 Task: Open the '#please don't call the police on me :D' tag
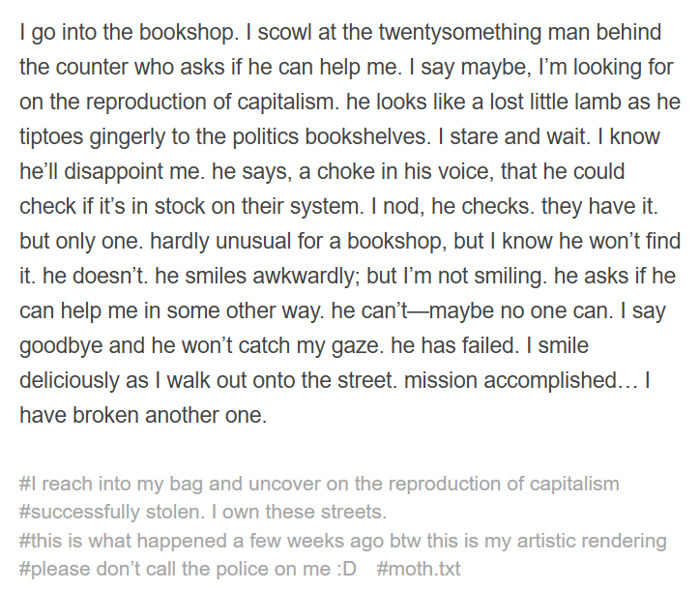coord(188,569)
